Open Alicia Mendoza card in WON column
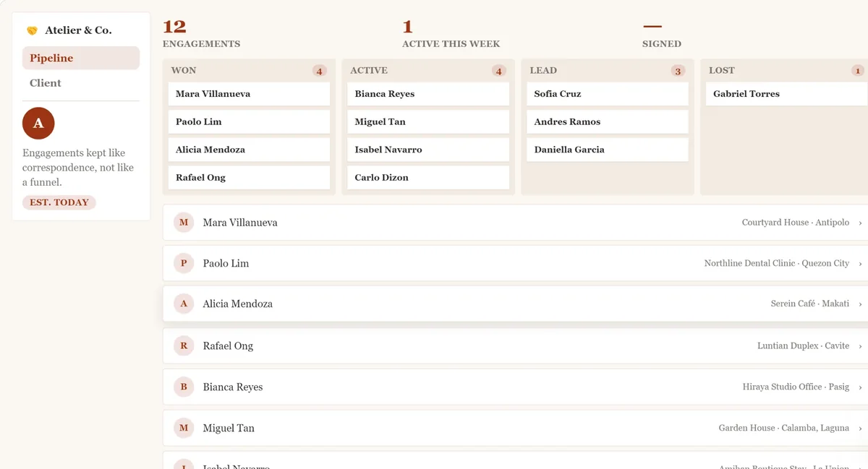The image size is (868, 469). (x=249, y=150)
